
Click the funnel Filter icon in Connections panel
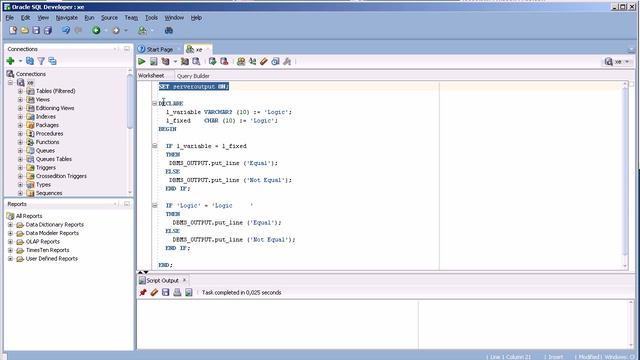tap(41, 61)
